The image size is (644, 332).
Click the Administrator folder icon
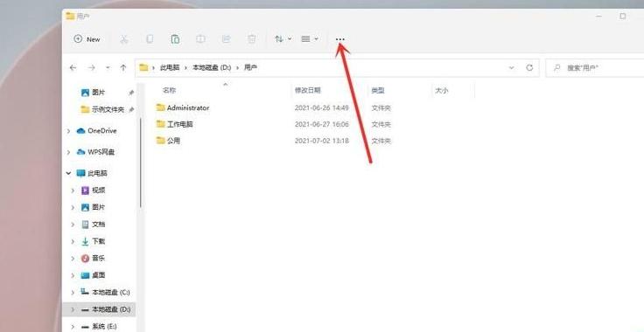click(160, 107)
